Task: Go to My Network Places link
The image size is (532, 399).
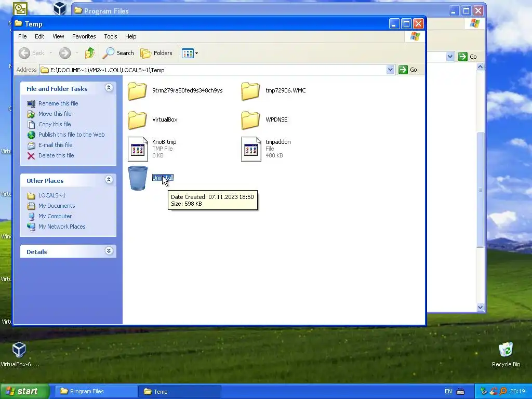Action: tap(62, 227)
